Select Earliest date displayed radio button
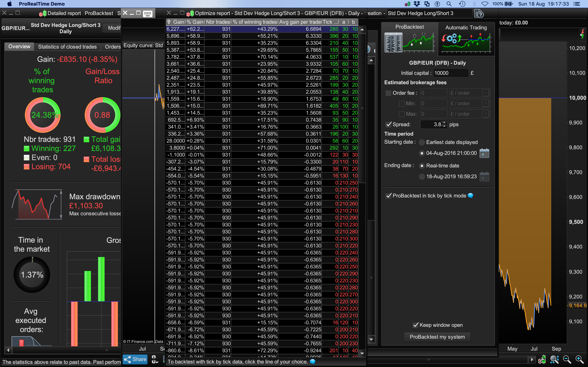Image resolution: width=588 pixels, height=367 pixels. click(x=422, y=142)
